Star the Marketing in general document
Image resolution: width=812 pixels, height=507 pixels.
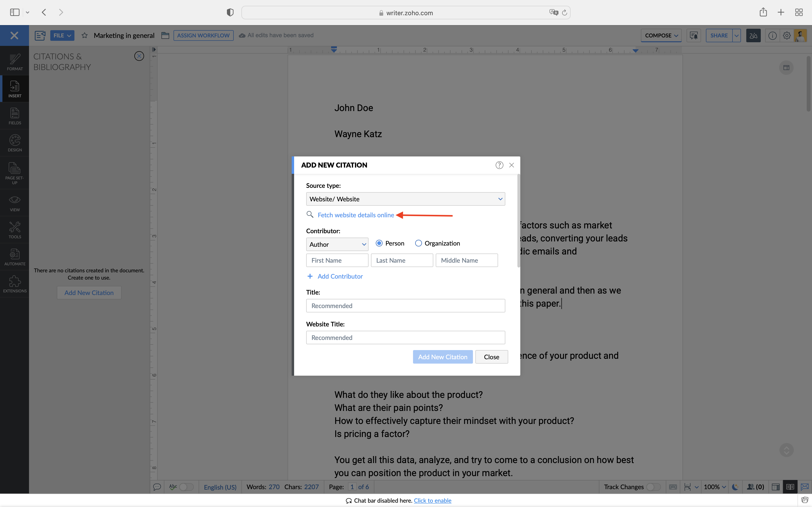[x=85, y=35]
